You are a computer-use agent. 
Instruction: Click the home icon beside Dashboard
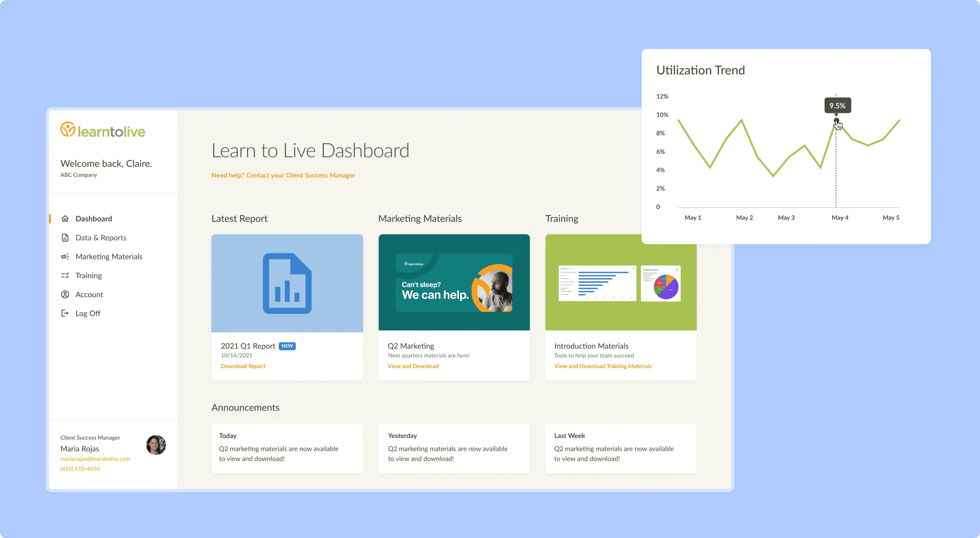click(x=65, y=218)
